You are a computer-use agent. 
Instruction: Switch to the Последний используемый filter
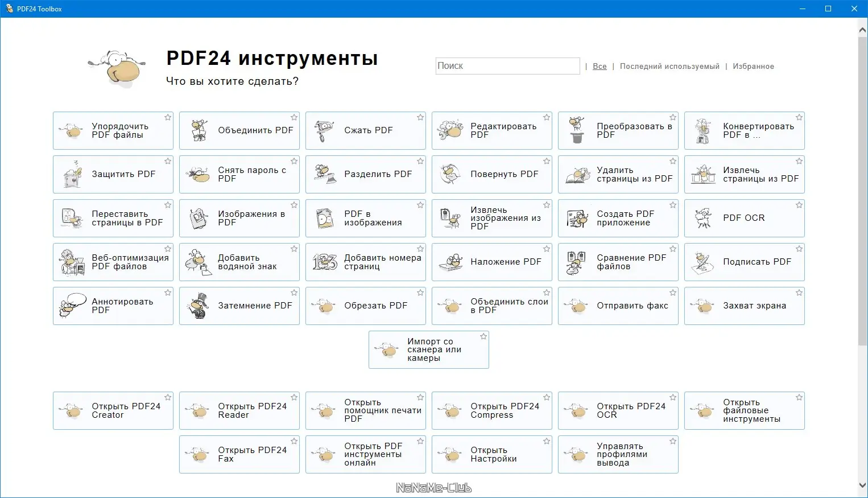[x=669, y=67]
